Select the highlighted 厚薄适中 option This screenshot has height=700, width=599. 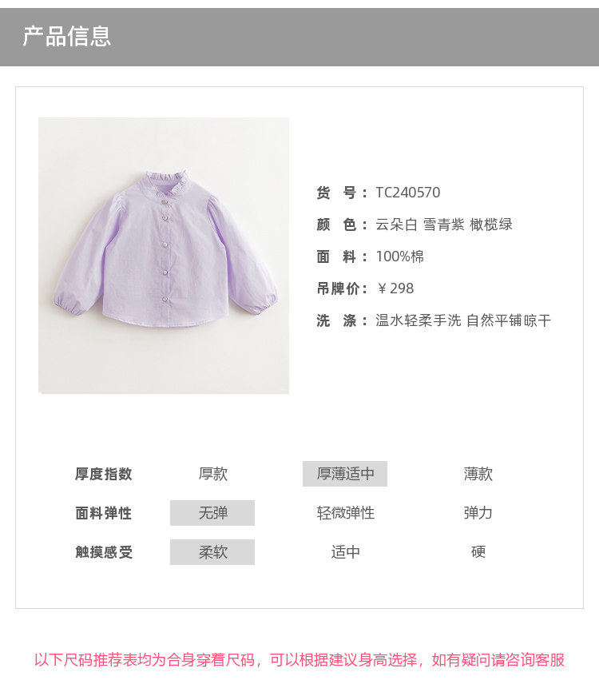345,474
